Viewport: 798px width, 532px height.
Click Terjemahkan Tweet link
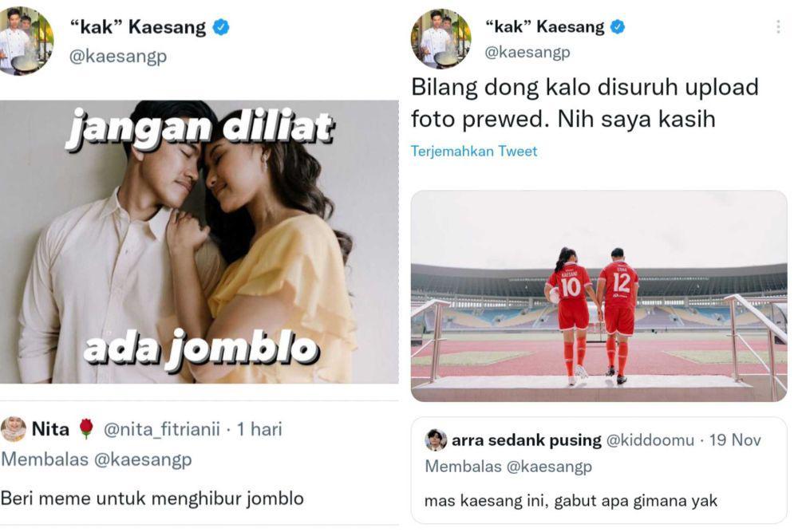pyautogui.click(x=474, y=151)
